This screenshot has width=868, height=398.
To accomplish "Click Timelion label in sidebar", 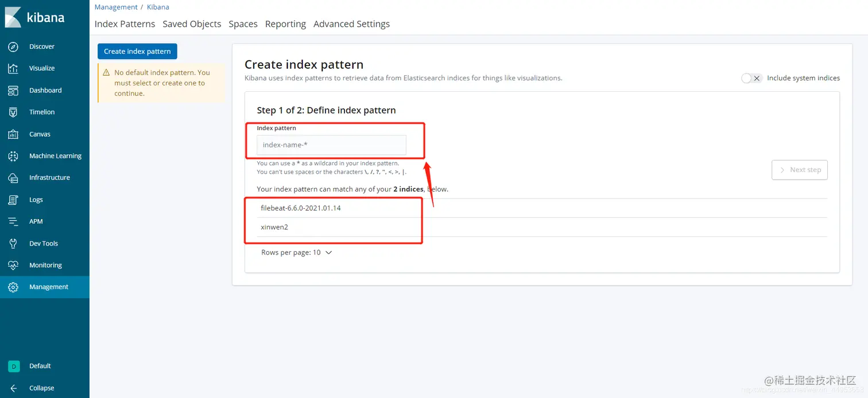I will pyautogui.click(x=42, y=112).
